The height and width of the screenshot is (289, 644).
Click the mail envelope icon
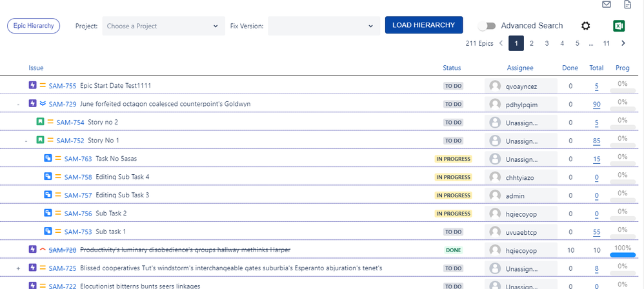[607, 5]
